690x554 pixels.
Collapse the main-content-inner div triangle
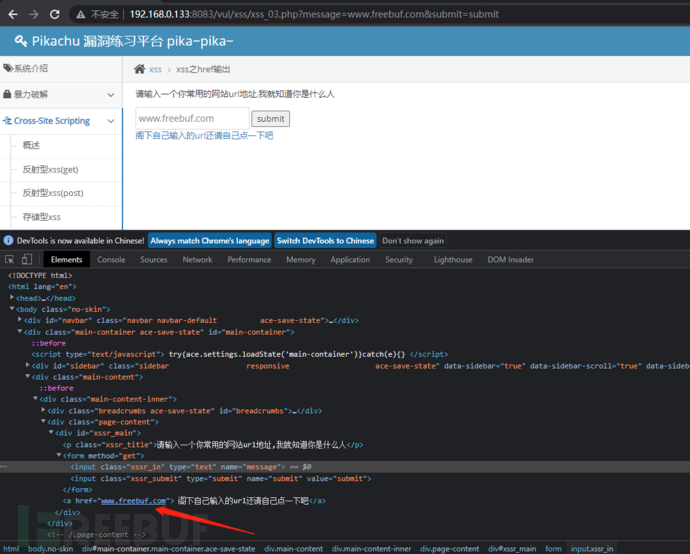(36, 399)
